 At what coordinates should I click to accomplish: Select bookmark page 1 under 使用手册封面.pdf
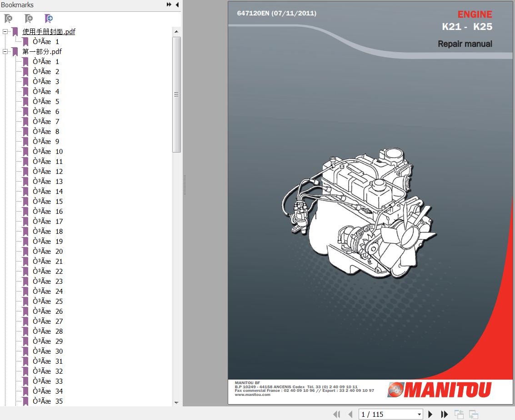pos(46,42)
